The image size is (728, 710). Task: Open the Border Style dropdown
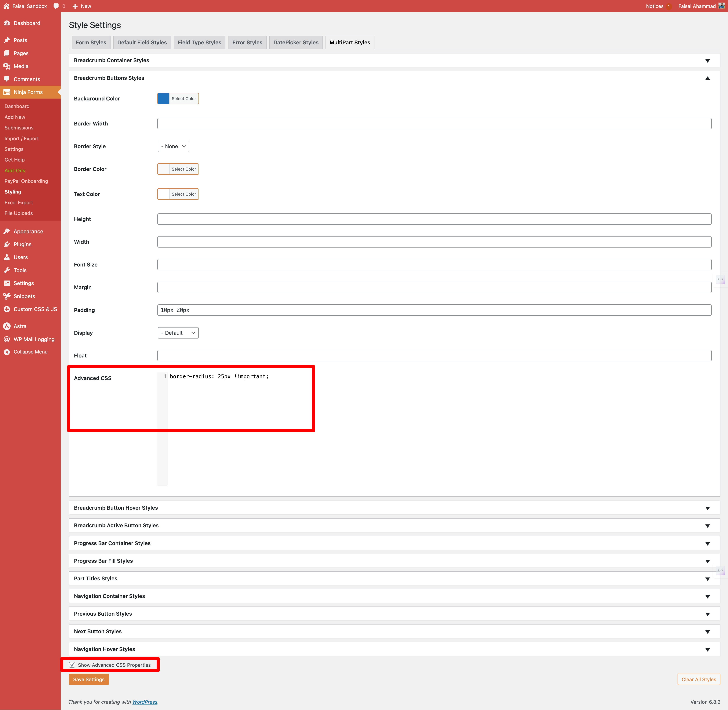click(173, 147)
